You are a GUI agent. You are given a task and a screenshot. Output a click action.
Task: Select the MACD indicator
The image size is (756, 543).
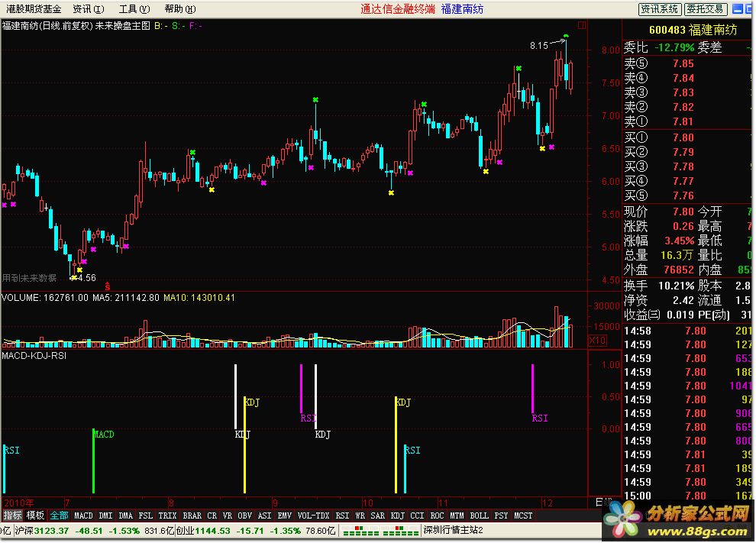pyautogui.click(x=83, y=516)
